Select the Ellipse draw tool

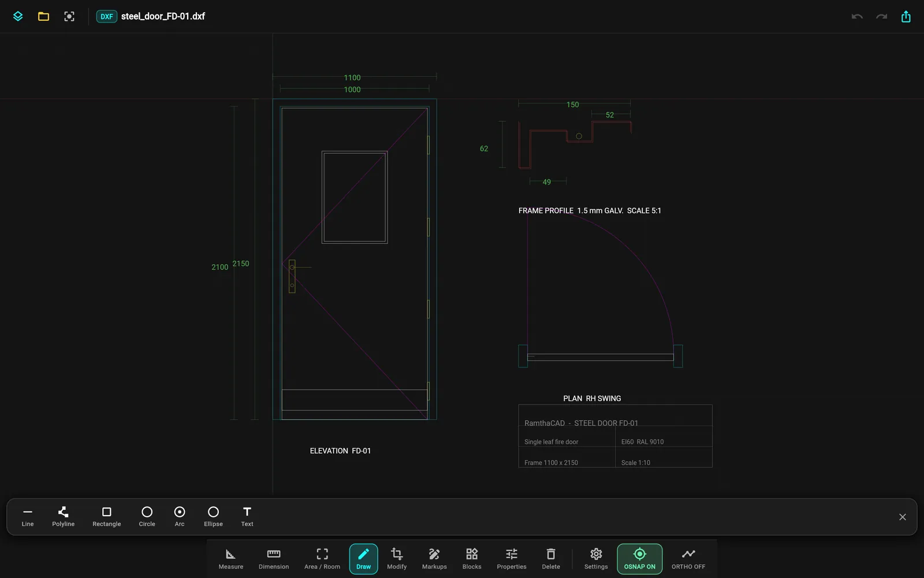coord(213,517)
